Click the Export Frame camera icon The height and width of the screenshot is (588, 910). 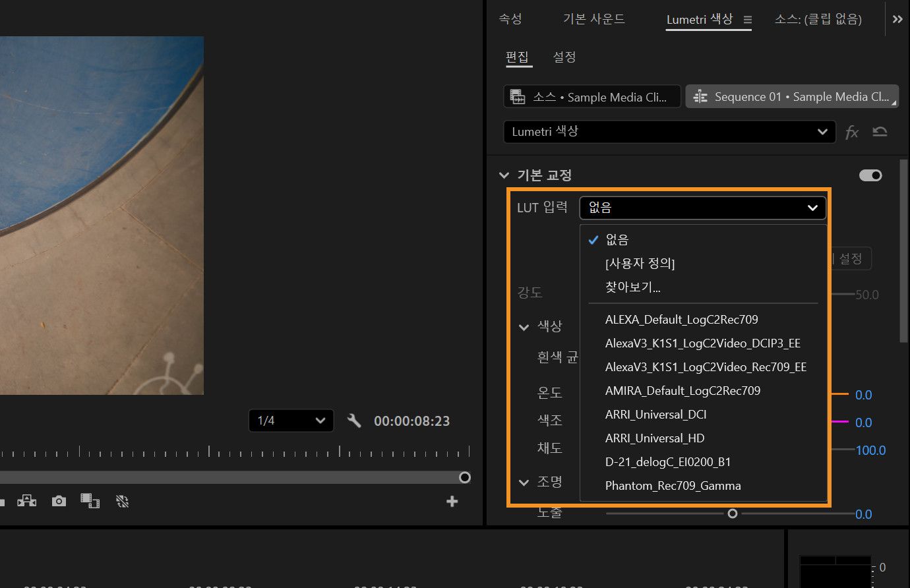click(59, 501)
